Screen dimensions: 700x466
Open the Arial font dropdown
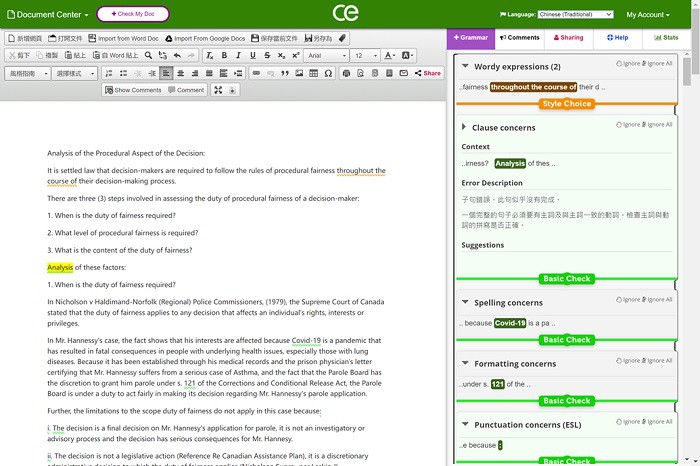coord(326,55)
